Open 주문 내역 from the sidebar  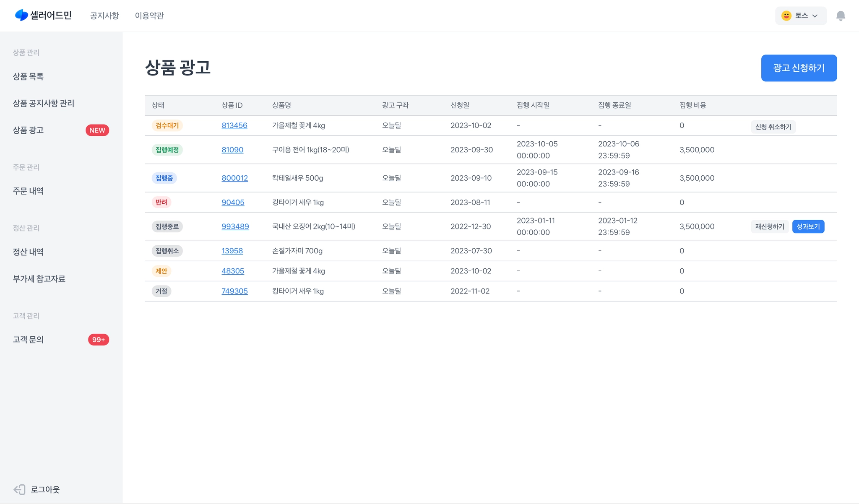pos(28,191)
